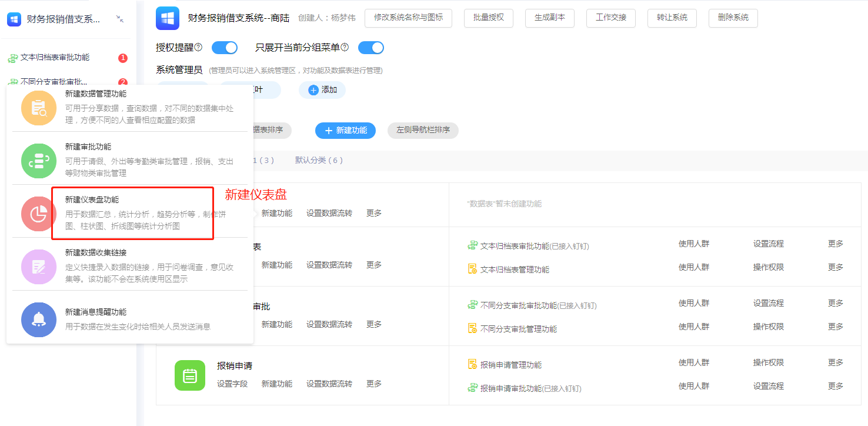Click management icon of 文本归档表管理功能 row
Screen dimensions: 868x426
(472, 269)
